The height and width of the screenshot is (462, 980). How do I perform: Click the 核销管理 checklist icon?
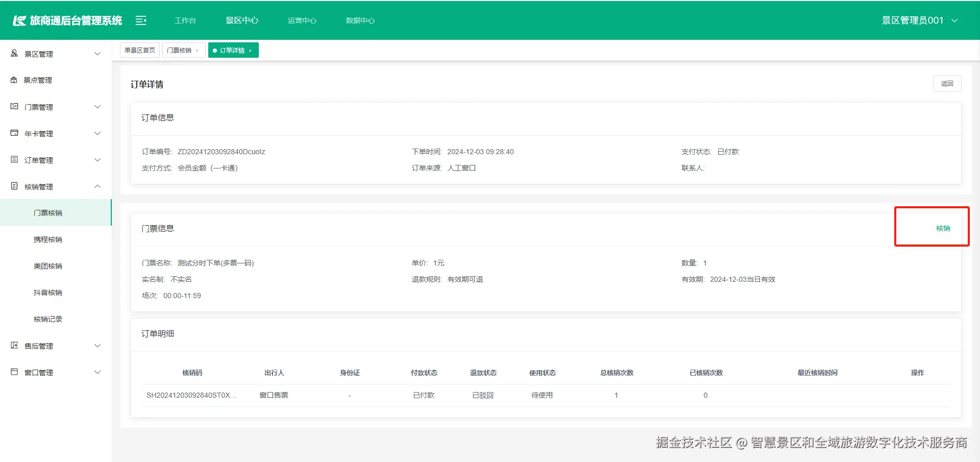point(14,186)
